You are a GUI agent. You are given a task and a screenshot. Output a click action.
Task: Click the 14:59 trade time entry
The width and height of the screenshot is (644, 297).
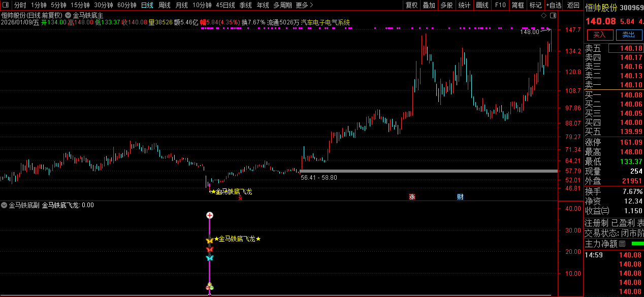pos(594,255)
